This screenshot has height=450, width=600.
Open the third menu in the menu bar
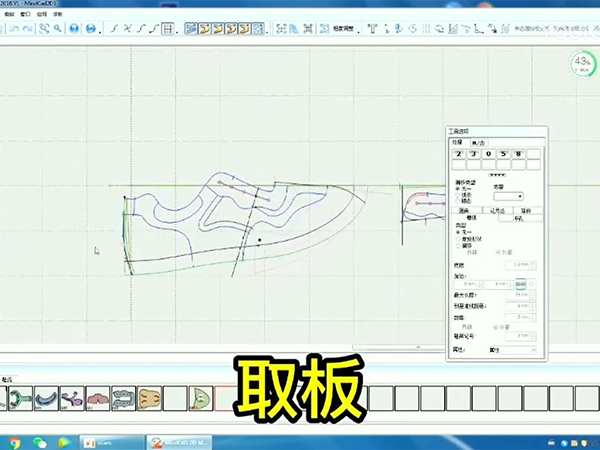tap(42, 14)
